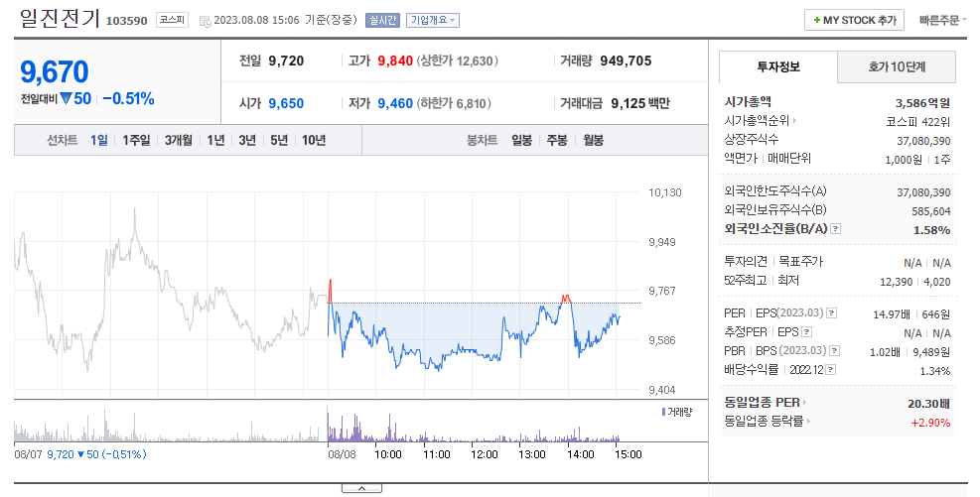Viewport: 980px width, 497px height.
Task: Select the 3개월 line chart period
Action: (x=179, y=140)
